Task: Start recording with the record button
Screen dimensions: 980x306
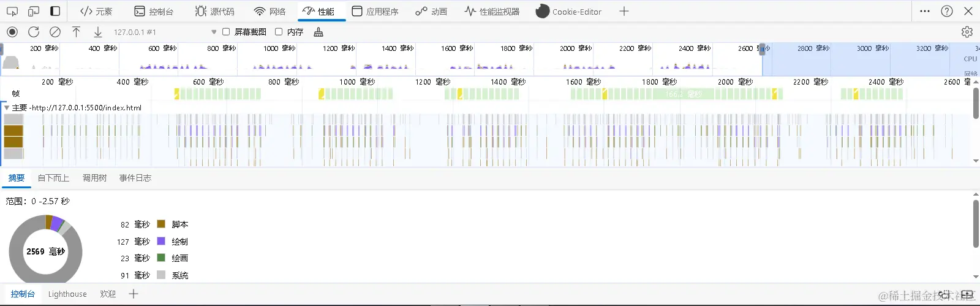Action: (x=12, y=32)
